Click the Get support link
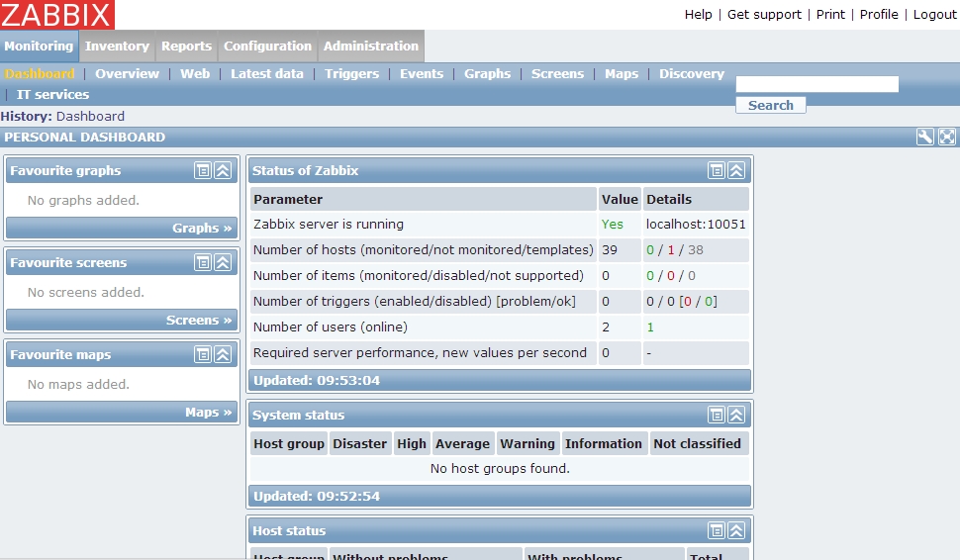 764,14
